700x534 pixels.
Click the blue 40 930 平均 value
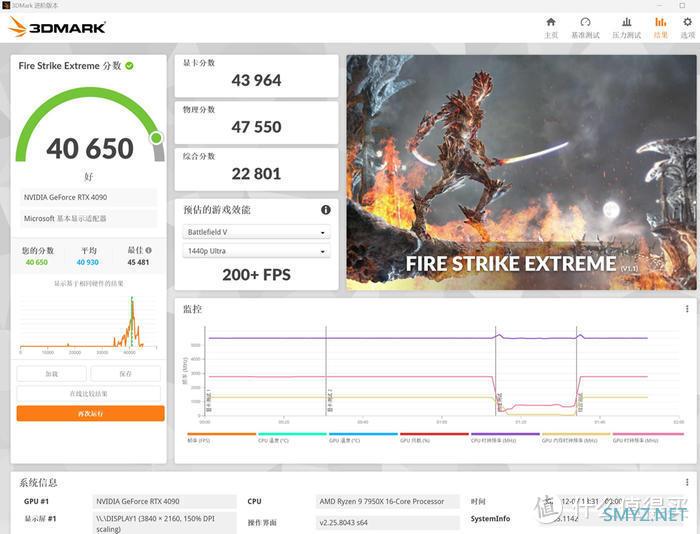pyautogui.click(x=88, y=263)
